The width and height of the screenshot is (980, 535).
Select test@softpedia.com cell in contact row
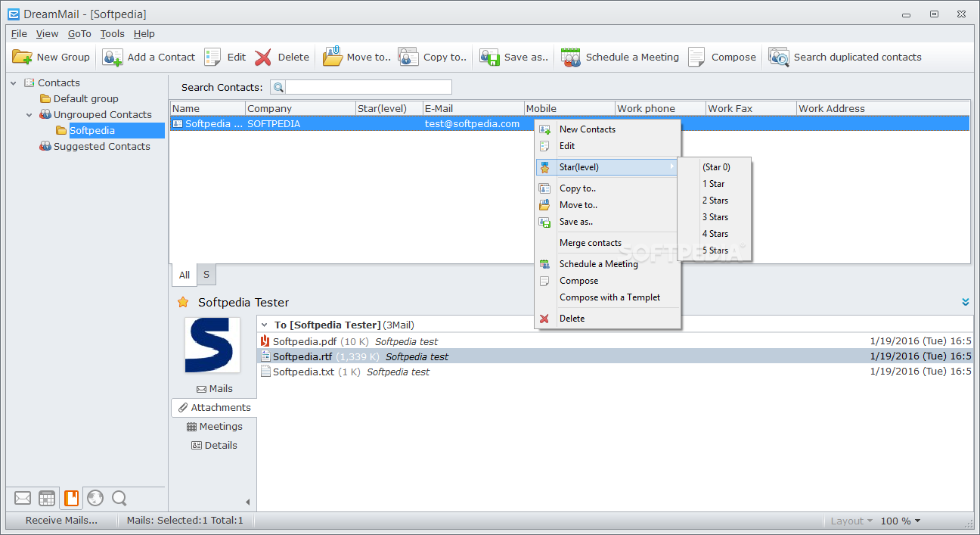coord(473,123)
